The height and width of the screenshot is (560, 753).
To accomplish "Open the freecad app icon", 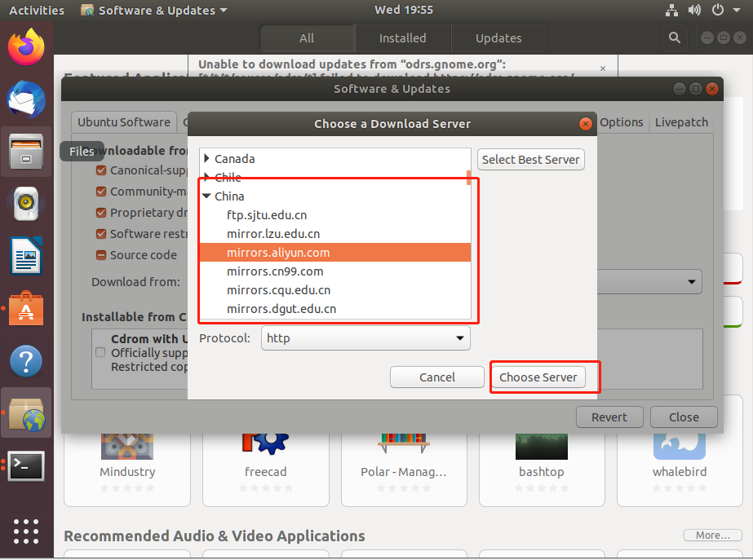I will pos(266,444).
